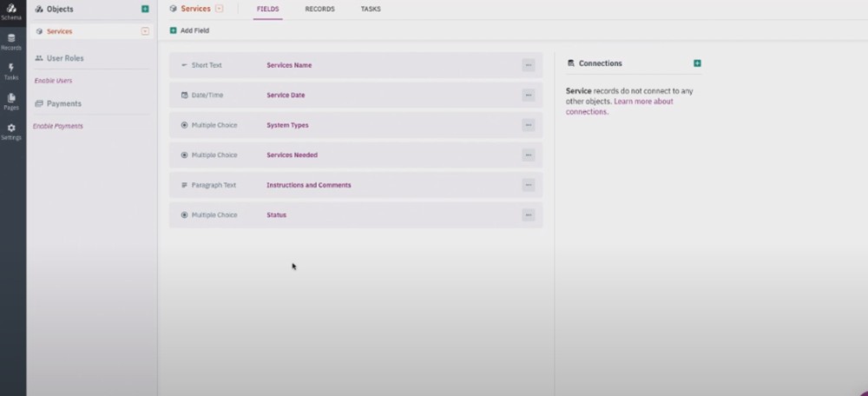The image size is (868, 396).
Task: Click the Enable Payments link
Action: tap(58, 126)
